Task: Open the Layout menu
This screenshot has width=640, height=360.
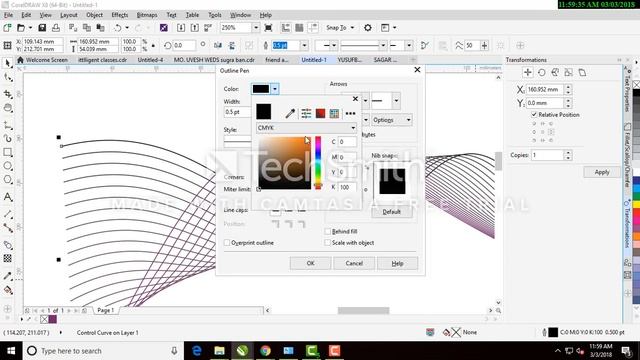Action: (x=69, y=15)
